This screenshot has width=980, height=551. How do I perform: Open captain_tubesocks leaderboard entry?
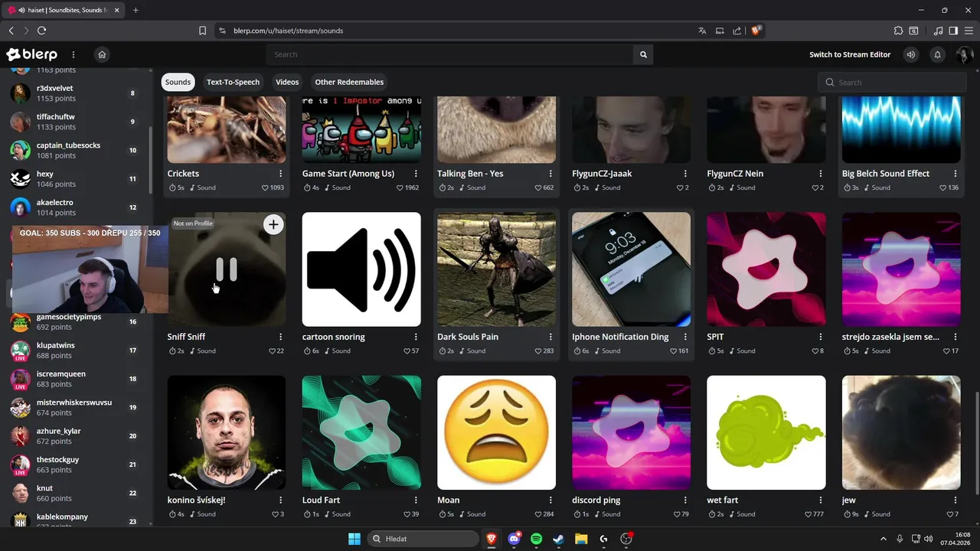(x=74, y=150)
